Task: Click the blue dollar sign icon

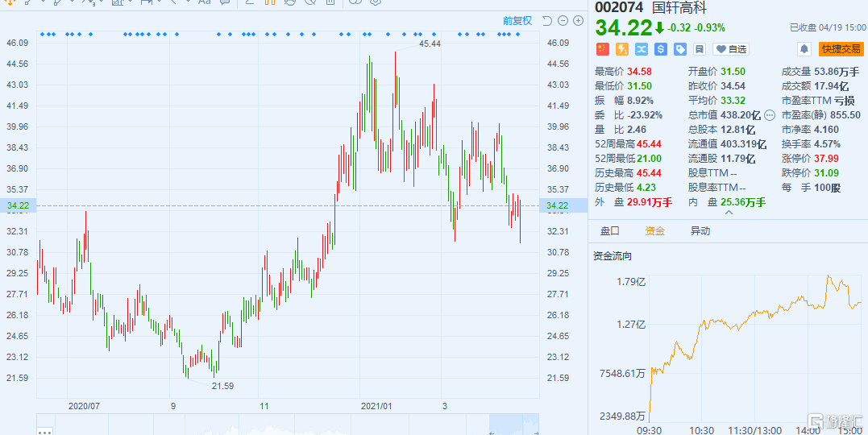Action: [x=660, y=49]
